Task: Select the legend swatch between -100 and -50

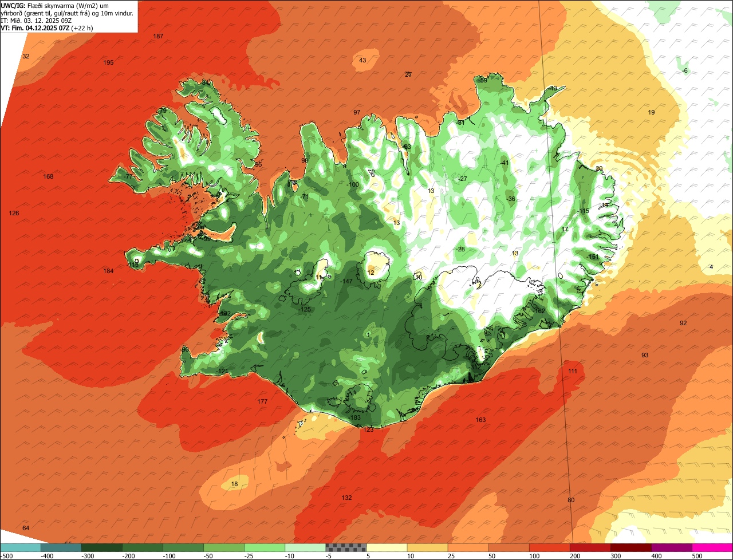Action: coord(183,547)
